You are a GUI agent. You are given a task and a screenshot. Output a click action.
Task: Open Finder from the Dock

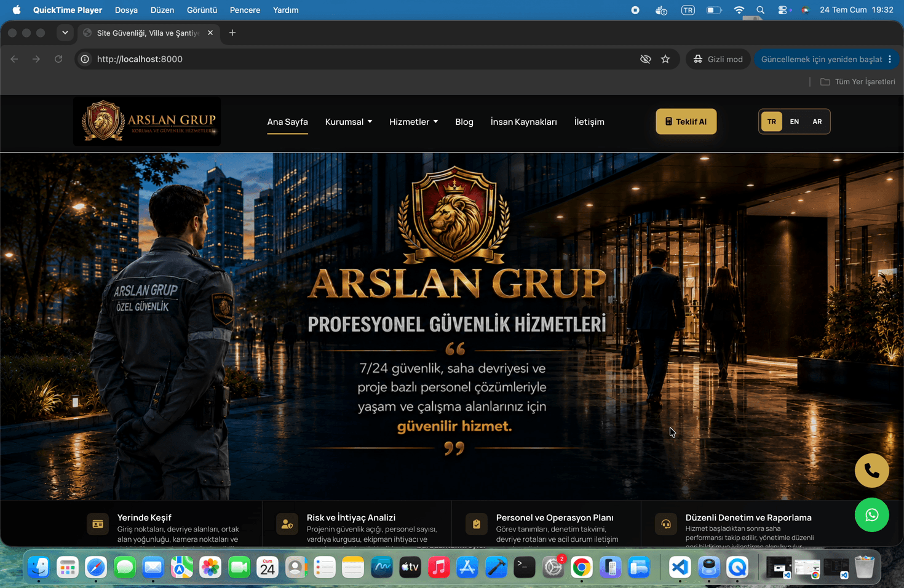click(x=39, y=567)
